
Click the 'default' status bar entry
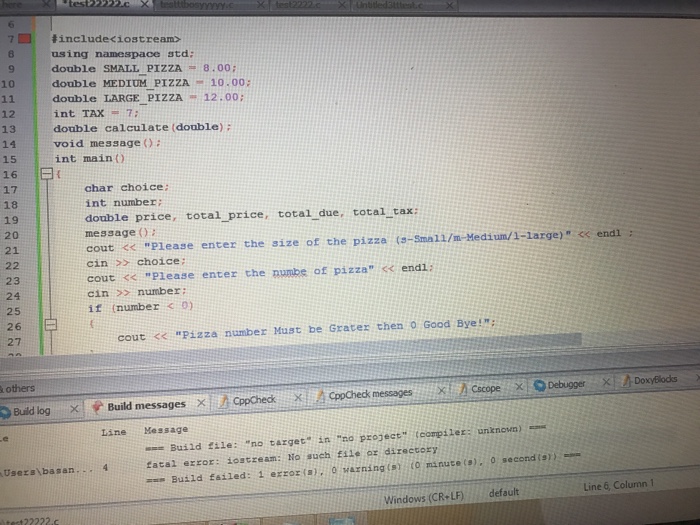click(504, 492)
